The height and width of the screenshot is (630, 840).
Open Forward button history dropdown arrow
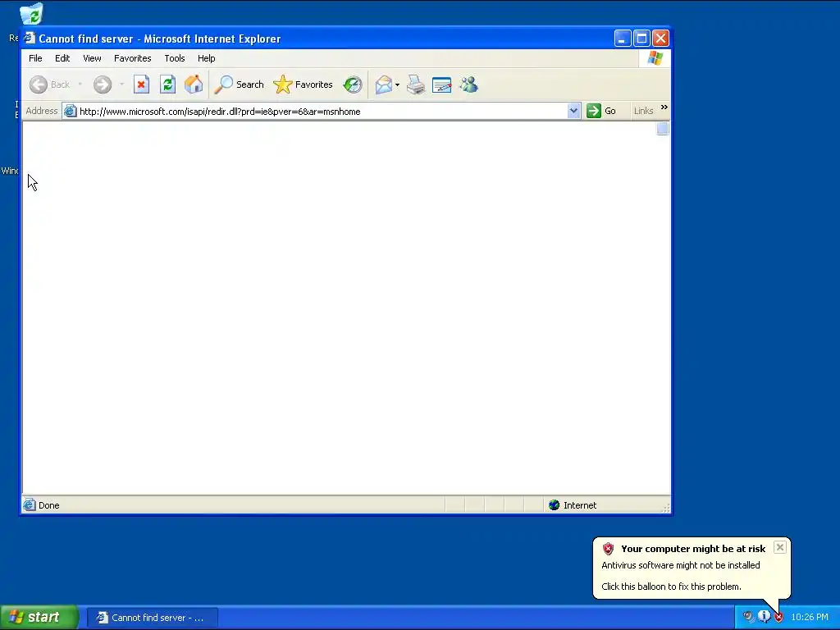[x=121, y=84]
